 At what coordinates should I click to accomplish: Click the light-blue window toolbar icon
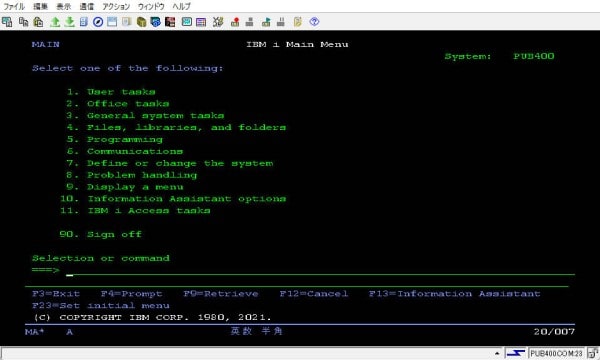[112, 22]
